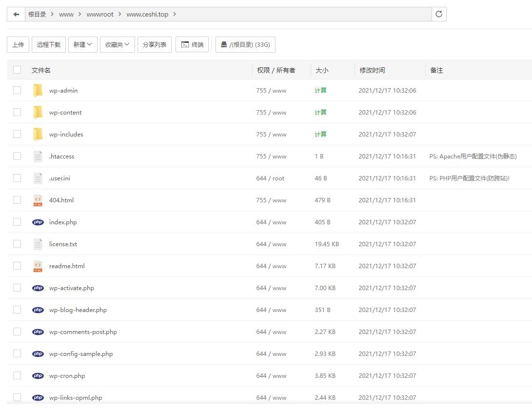
Task: Click chevron after 根目录 in breadcrumb
Action: pyautogui.click(x=52, y=14)
